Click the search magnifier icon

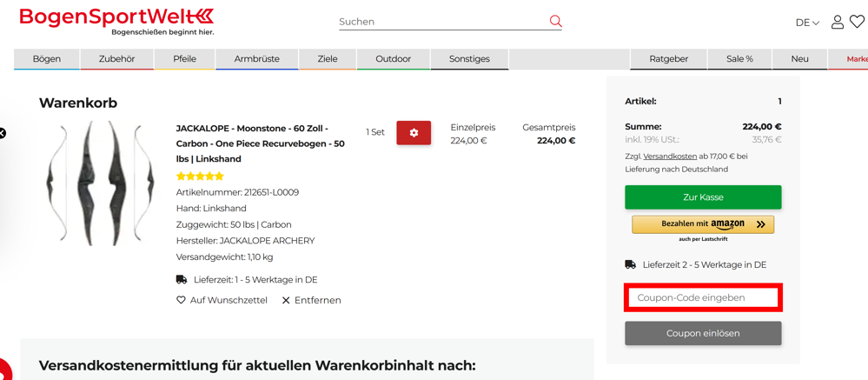click(x=555, y=22)
